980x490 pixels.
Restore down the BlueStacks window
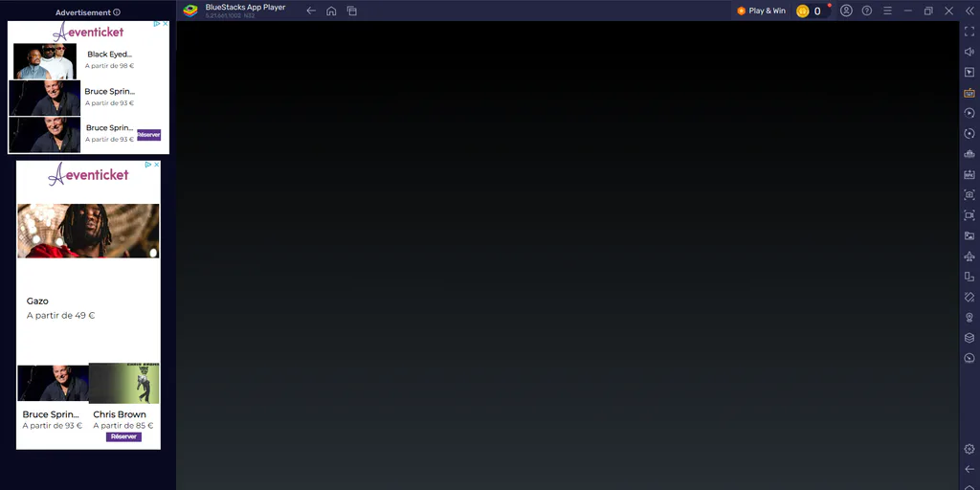(928, 11)
